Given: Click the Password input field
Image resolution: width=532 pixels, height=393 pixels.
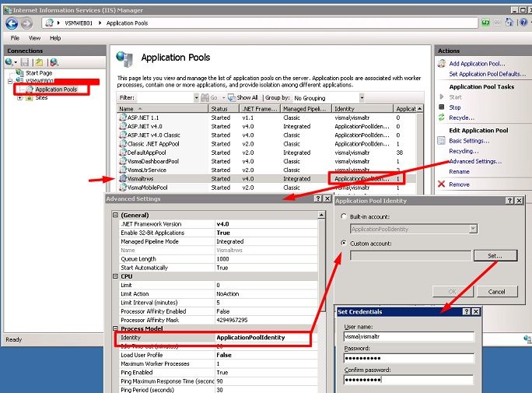Looking at the screenshot, I should coord(409,358).
